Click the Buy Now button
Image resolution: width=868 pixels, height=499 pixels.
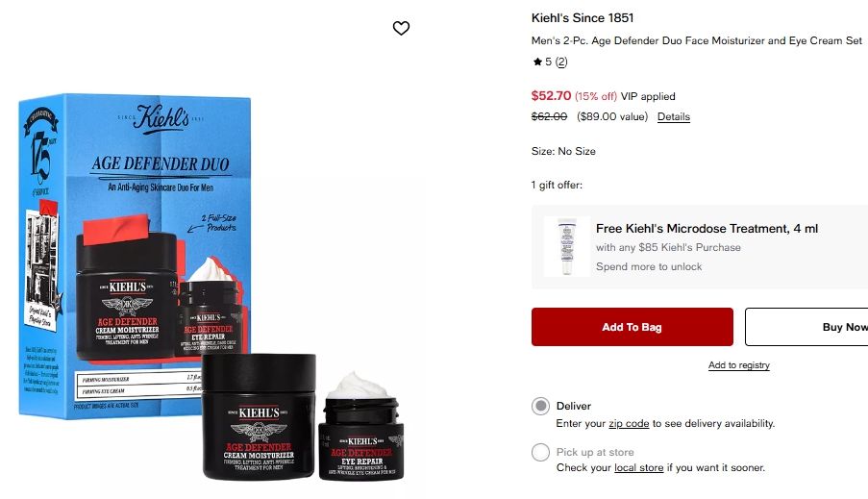806,327
